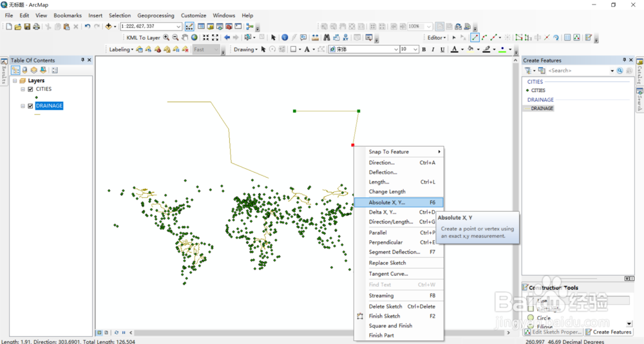644x344 pixels.
Task: Open Sketch Properties window
Action: [x=576, y=37]
